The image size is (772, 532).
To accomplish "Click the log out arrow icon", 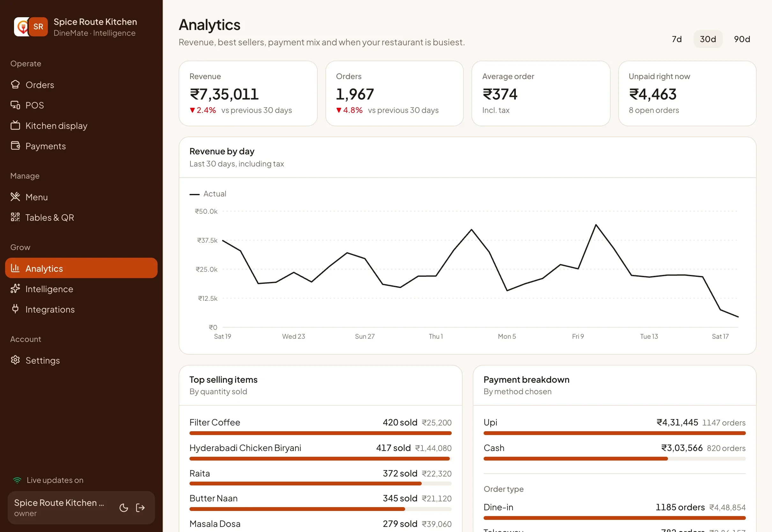I will tap(140, 508).
